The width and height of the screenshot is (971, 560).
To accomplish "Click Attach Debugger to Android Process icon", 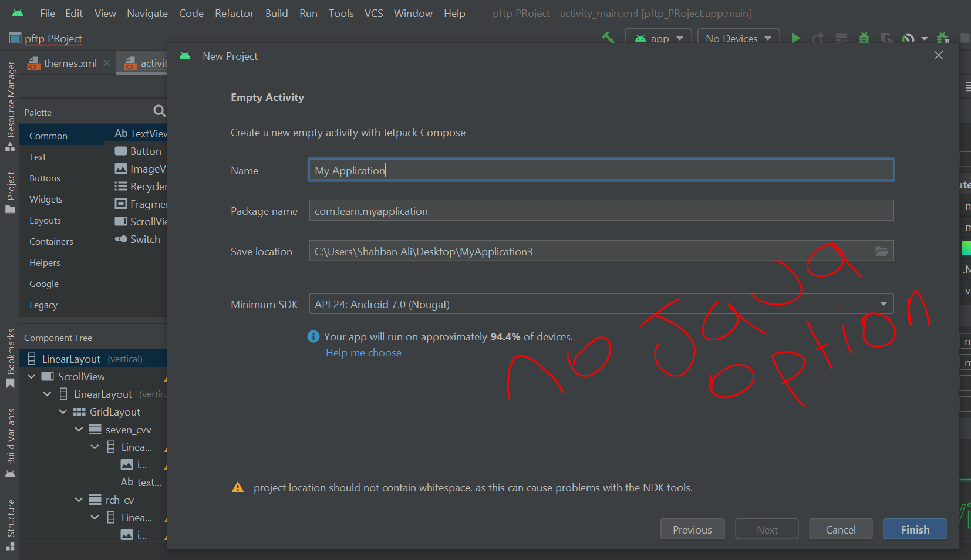I will coord(943,38).
